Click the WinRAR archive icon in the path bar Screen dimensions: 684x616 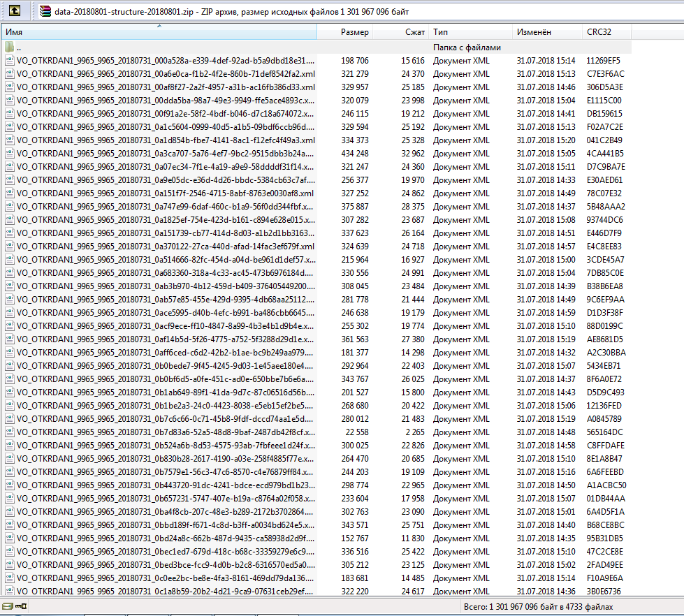[45, 11]
